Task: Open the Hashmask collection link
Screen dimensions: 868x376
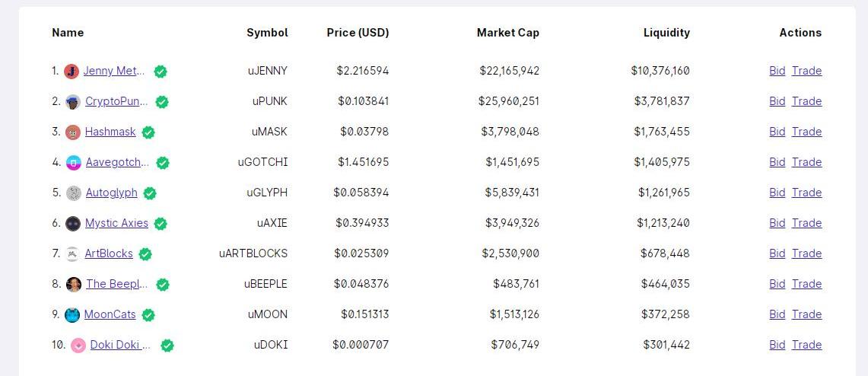Action: (x=110, y=132)
